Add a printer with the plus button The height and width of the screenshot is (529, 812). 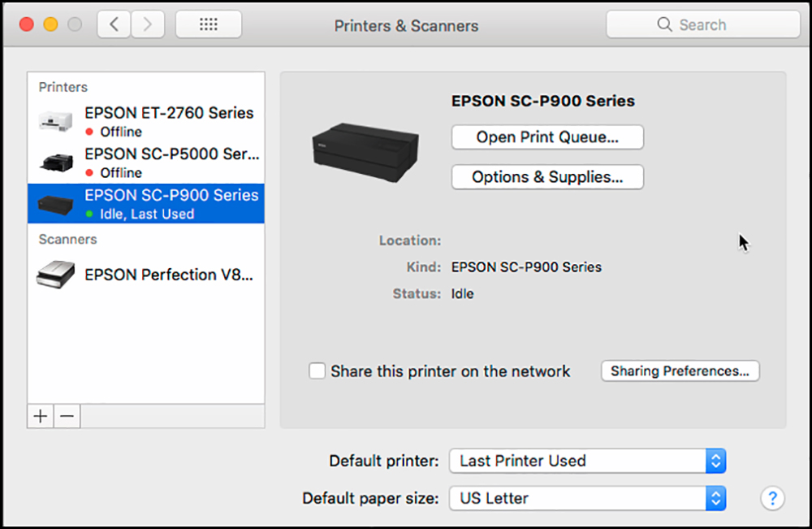tap(41, 416)
